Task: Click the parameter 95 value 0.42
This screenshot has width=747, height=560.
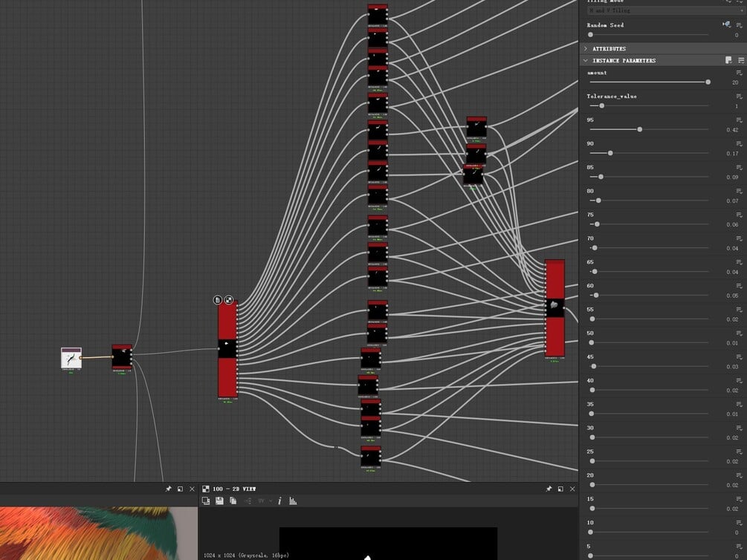Action: [732, 130]
